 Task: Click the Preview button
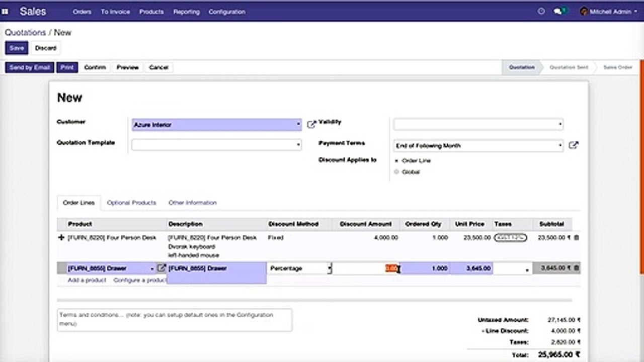point(128,67)
